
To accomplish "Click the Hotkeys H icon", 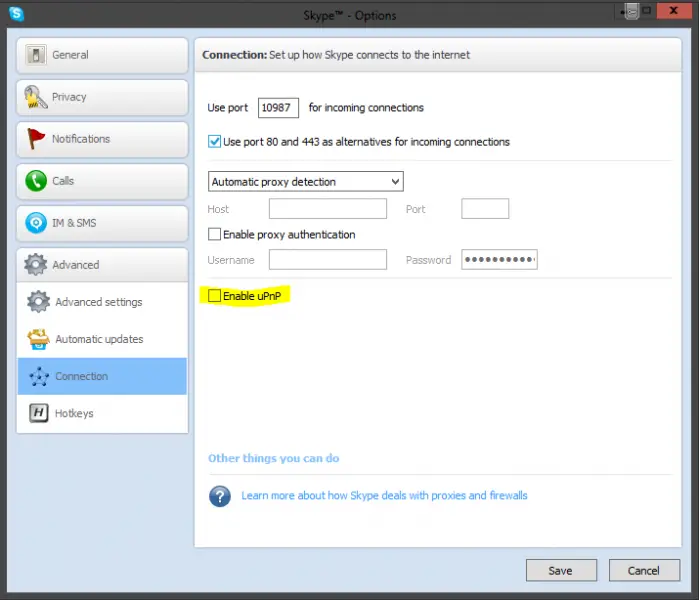I will click(38, 413).
